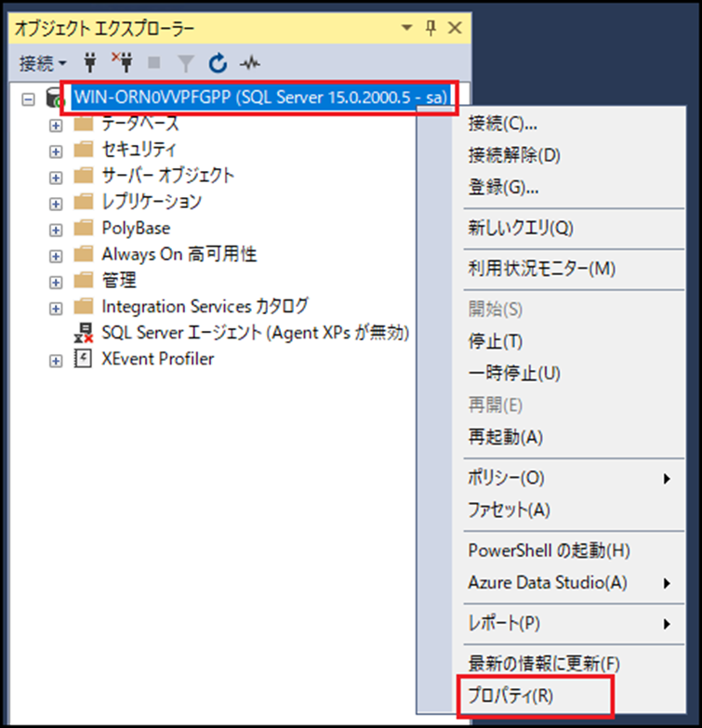
Task: Open the Object Explorer window position dropdown arrow
Action: click(x=406, y=28)
